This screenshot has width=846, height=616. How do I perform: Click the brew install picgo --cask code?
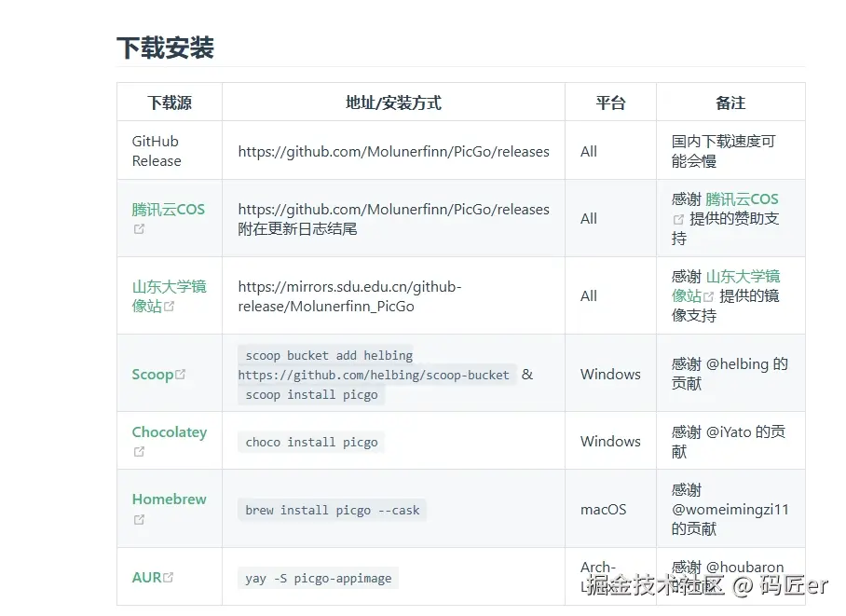332,510
